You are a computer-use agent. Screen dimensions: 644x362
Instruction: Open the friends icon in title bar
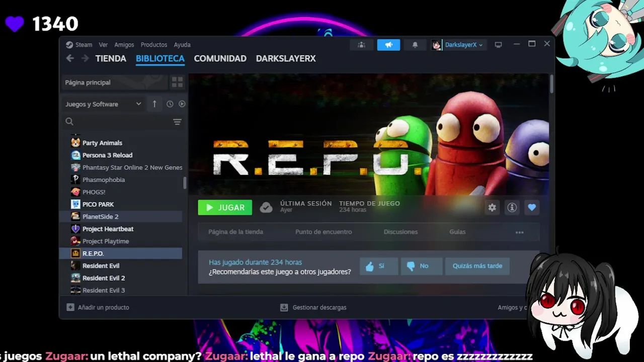[361, 45]
